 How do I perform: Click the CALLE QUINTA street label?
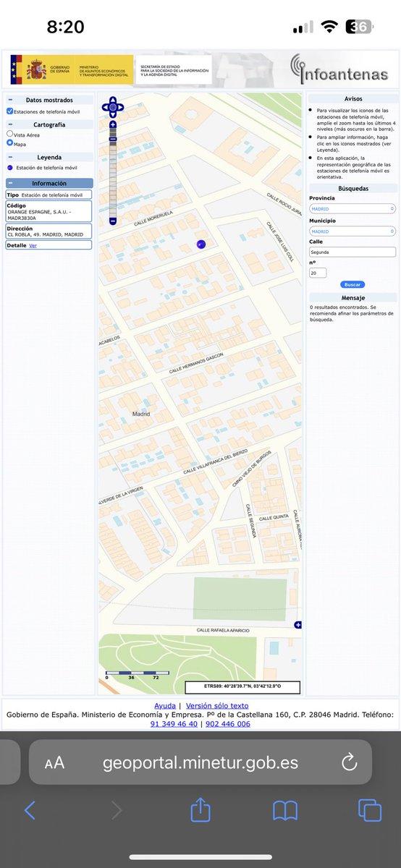pyautogui.click(x=274, y=518)
